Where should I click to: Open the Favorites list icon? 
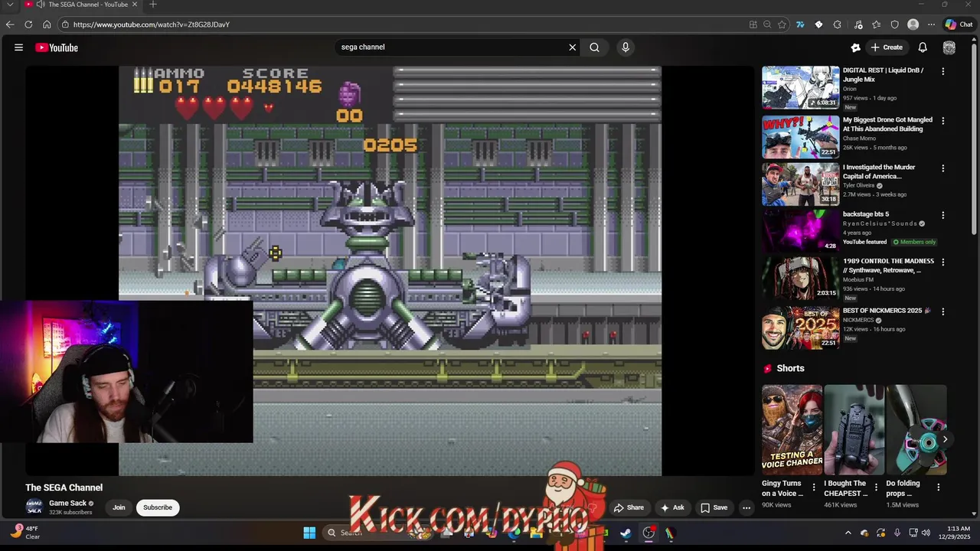point(876,24)
